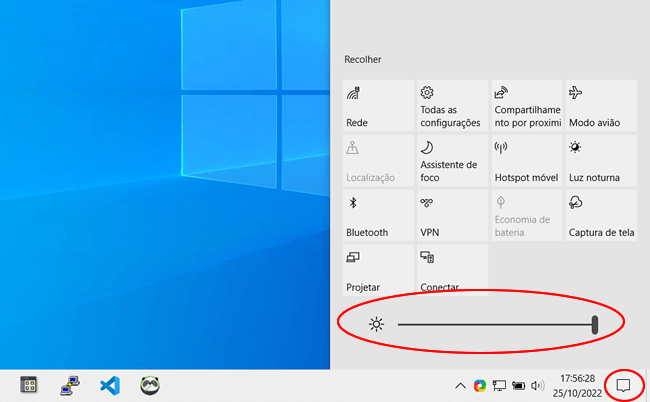Open the Rede network quick action
The height and width of the screenshot is (402, 650).
[x=378, y=106]
